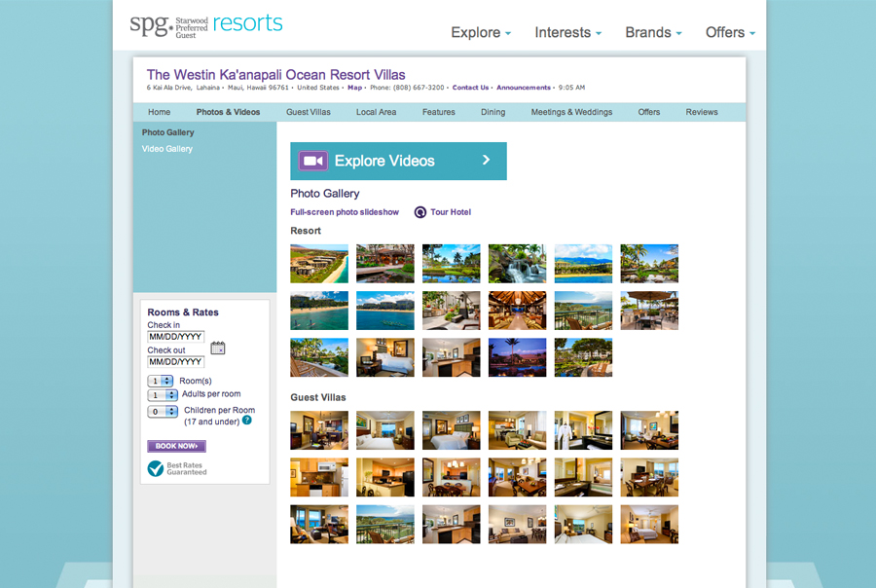Open the Adults per room dropdown
876x588 pixels.
click(161, 395)
